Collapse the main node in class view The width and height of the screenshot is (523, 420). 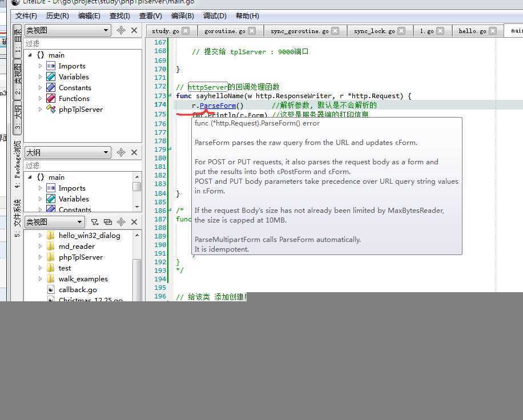[30, 55]
